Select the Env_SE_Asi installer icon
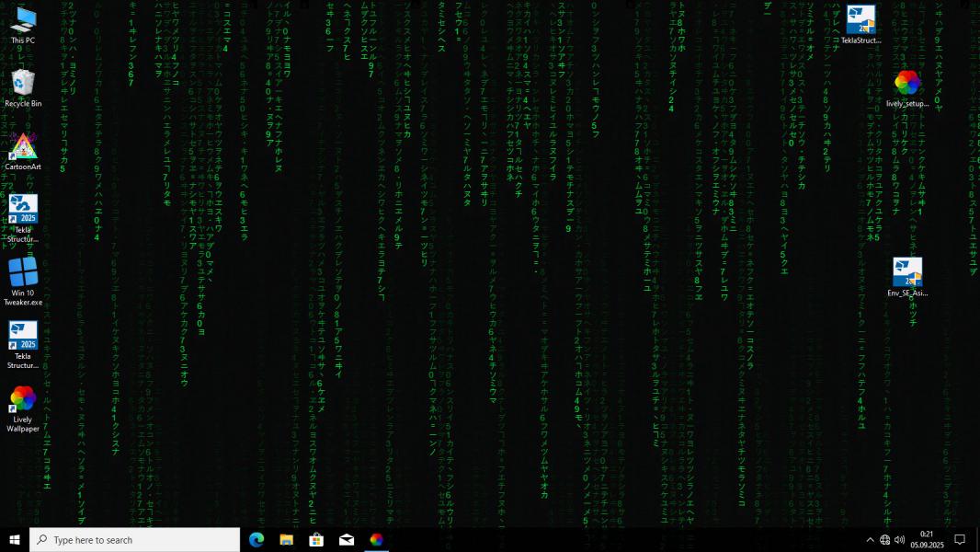The image size is (980, 552). pos(906,278)
